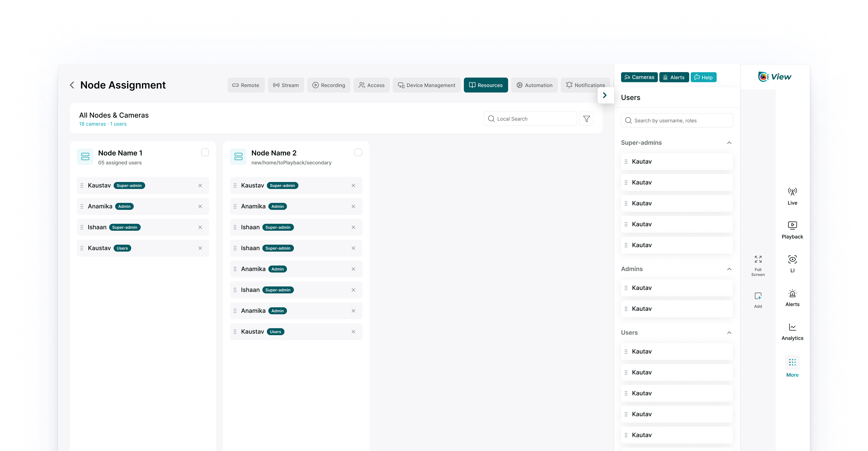The image size is (868, 451).
Task: Collapse the Super-admins section
Action: (x=729, y=143)
